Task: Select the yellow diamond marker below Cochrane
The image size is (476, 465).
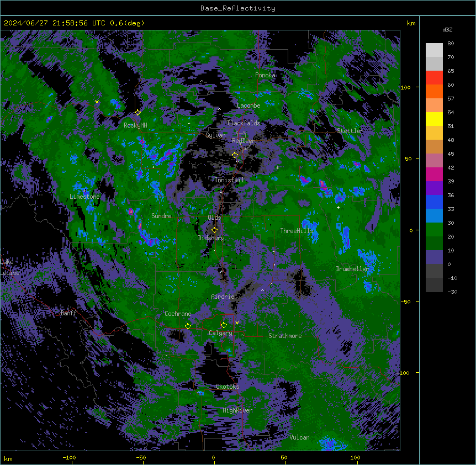Action: [x=188, y=326]
